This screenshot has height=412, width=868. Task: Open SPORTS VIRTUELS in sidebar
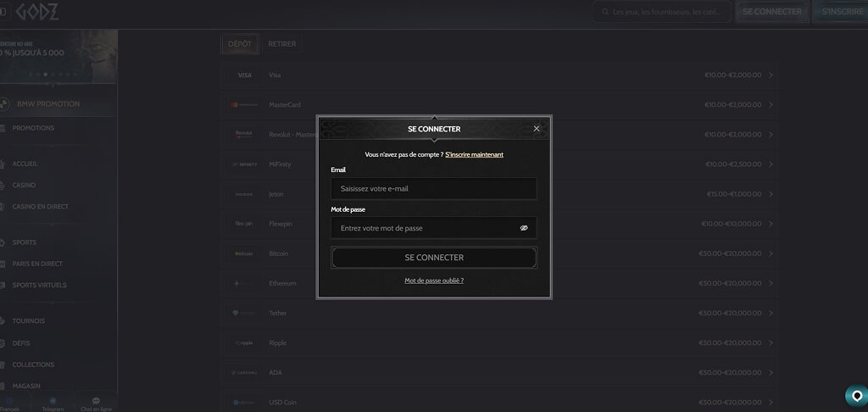tap(39, 285)
